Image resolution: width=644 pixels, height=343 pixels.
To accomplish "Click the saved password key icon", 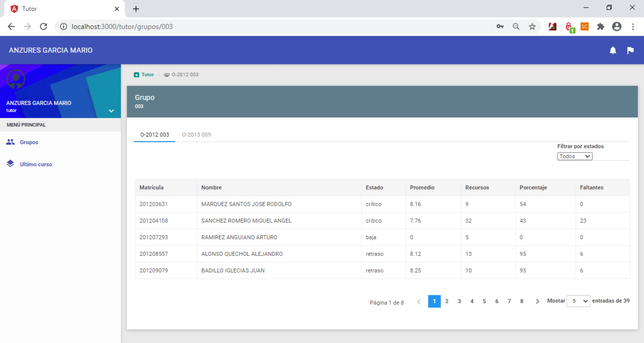I will point(500,27).
